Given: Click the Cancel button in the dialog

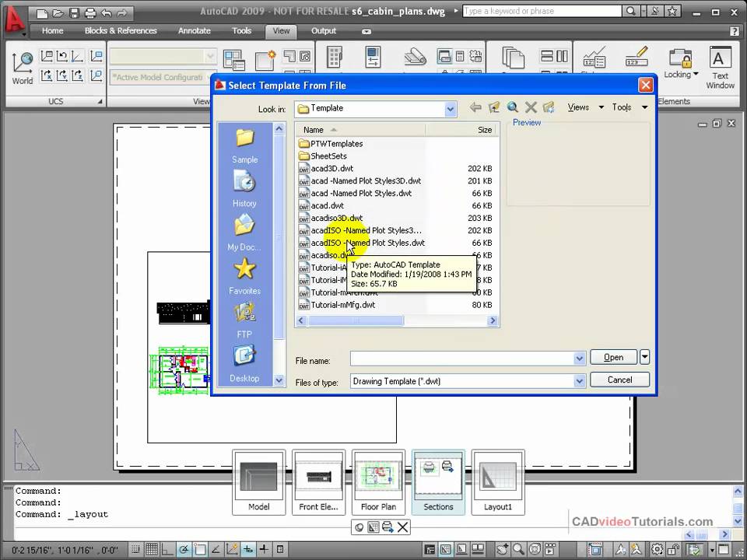Looking at the screenshot, I should (619, 380).
